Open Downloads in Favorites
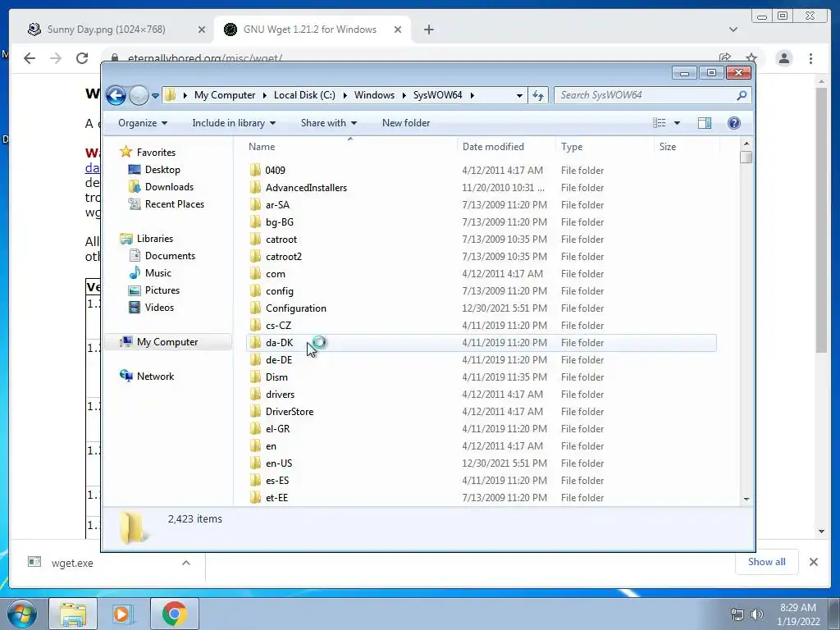The height and width of the screenshot is (630, 840). [x=169, y=187]
